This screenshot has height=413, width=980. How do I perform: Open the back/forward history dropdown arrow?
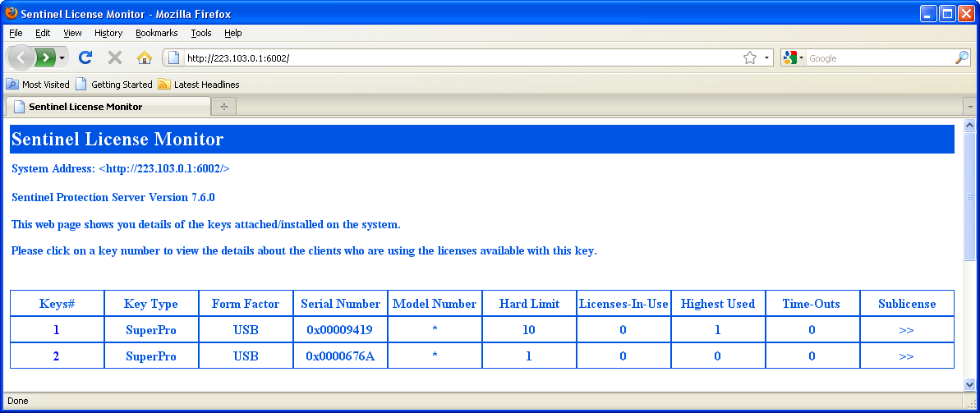[62, 58]
